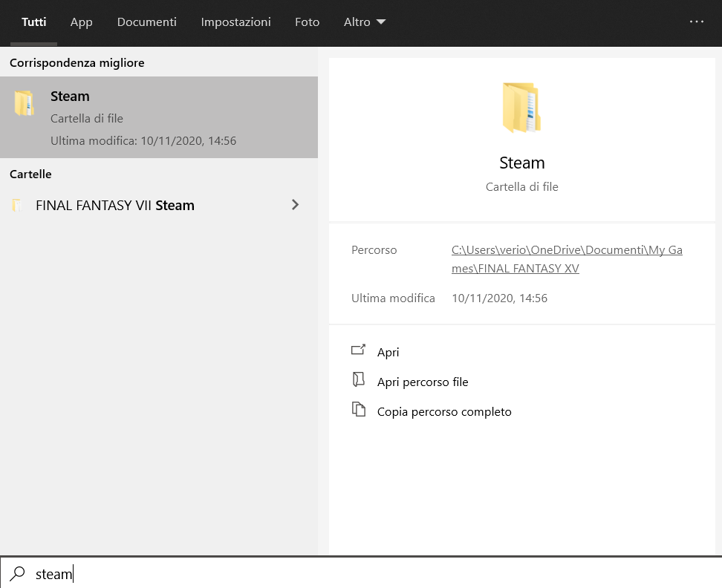The width and height of the screenshot is (722, 588).
Task: Click the Cartelle section heading
Action: (30, 174)
